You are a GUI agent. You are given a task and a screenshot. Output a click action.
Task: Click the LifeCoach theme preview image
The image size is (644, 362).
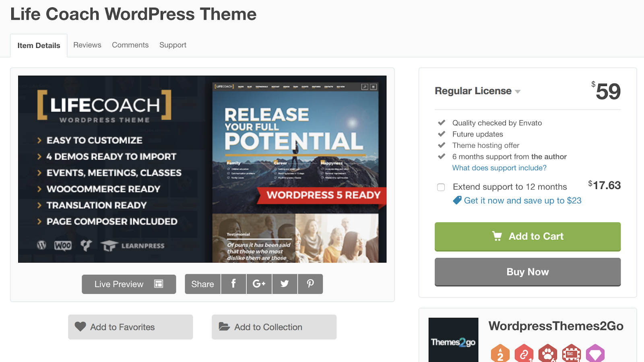click(x=202, y=169)
